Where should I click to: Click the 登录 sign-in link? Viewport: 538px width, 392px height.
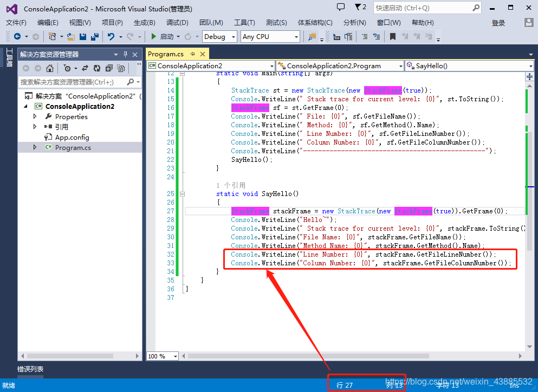[498, 23]
